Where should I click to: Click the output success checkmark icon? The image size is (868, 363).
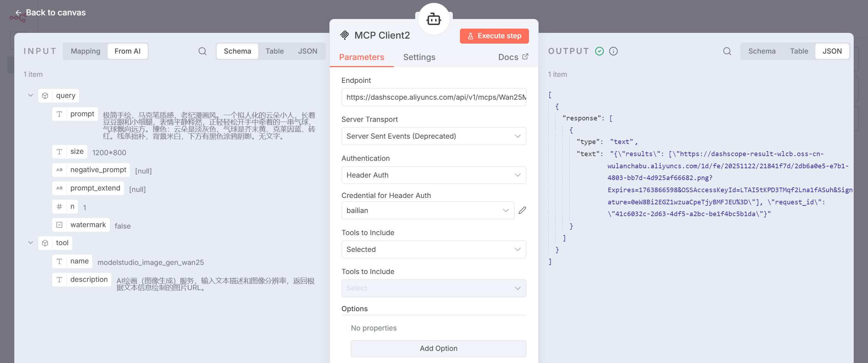(599, 51)
